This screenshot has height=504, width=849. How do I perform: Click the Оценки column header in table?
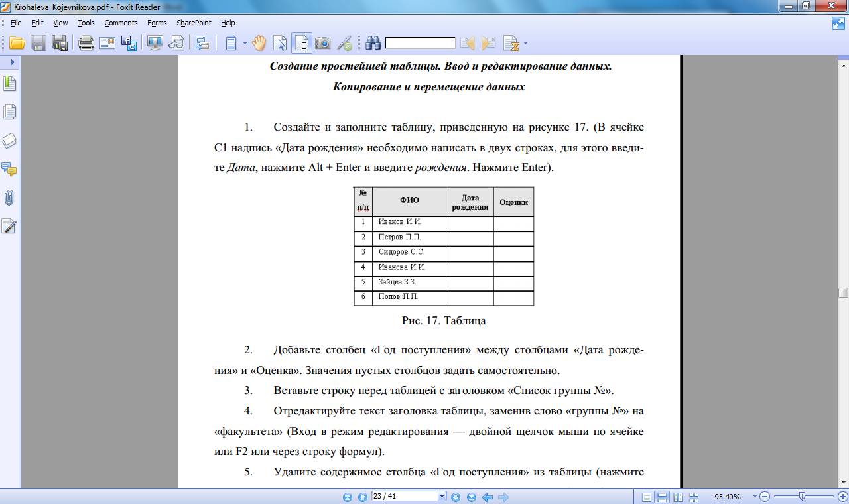[514, 202]
